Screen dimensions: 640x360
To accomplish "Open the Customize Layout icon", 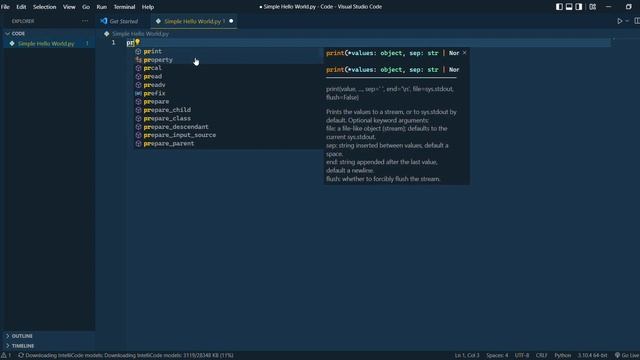I will tap(593, 7).
